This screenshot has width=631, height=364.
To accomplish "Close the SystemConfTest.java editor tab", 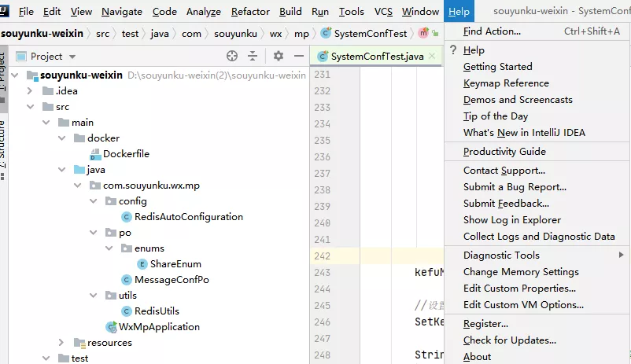I will pyautogui.click(x=432, y=56).
